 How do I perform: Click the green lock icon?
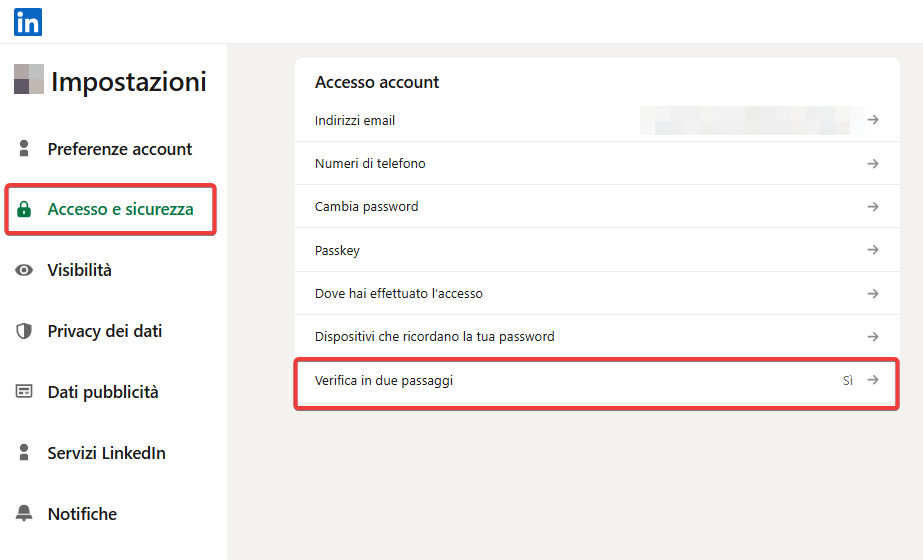point(25,210)
